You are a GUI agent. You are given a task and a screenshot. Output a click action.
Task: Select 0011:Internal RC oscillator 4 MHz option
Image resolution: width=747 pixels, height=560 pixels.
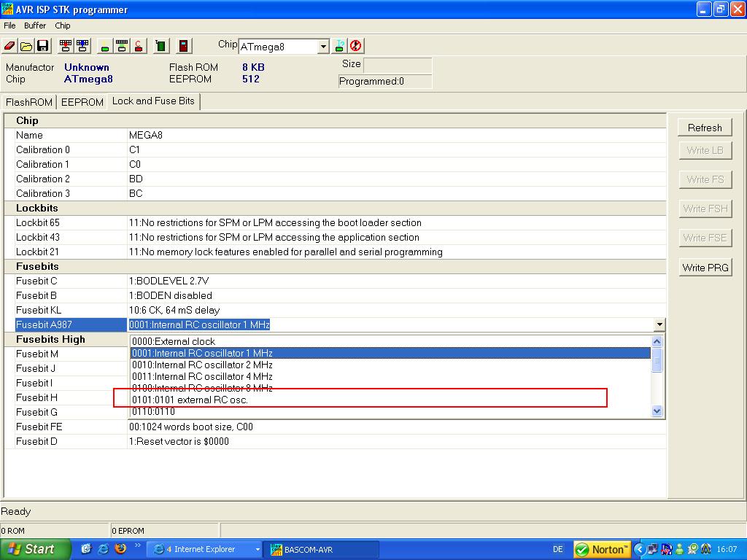pos(390,376)
